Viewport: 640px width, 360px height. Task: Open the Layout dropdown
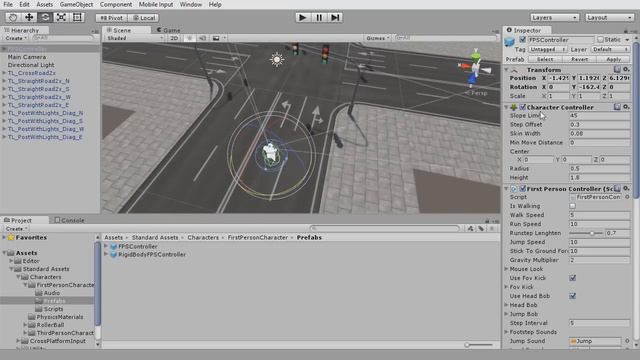[x=609, y=18]
